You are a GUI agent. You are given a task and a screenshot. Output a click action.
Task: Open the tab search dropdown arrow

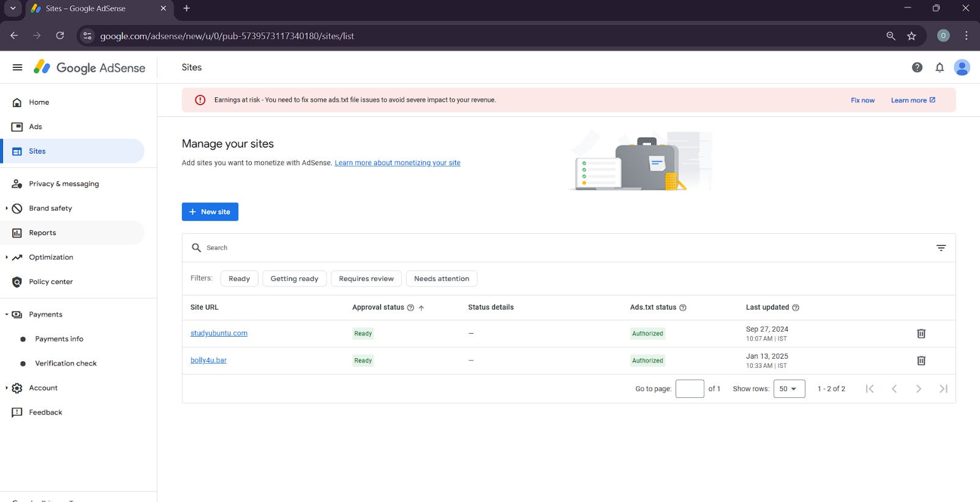[x=13, y=9]
